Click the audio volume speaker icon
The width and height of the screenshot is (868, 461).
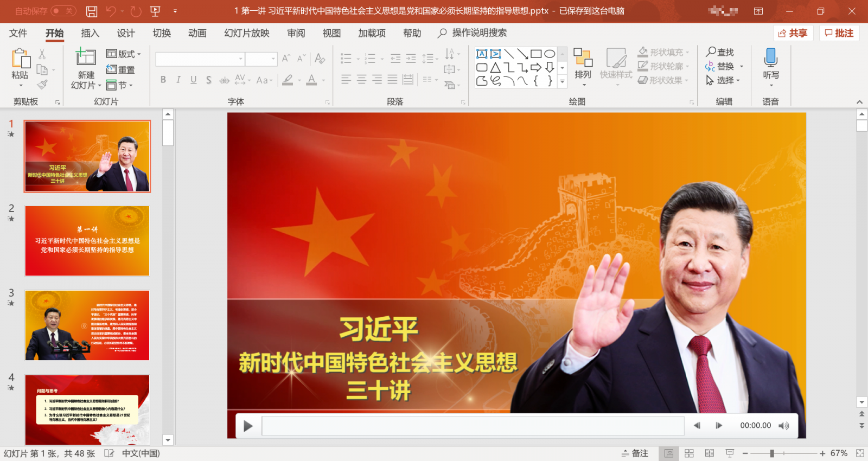[783, 426]
